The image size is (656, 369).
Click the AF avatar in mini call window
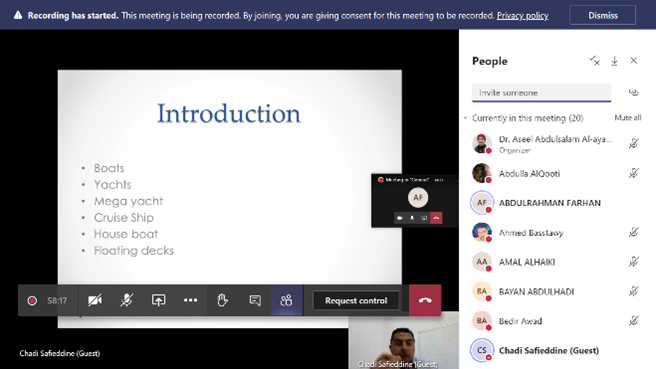click(418, 197)
